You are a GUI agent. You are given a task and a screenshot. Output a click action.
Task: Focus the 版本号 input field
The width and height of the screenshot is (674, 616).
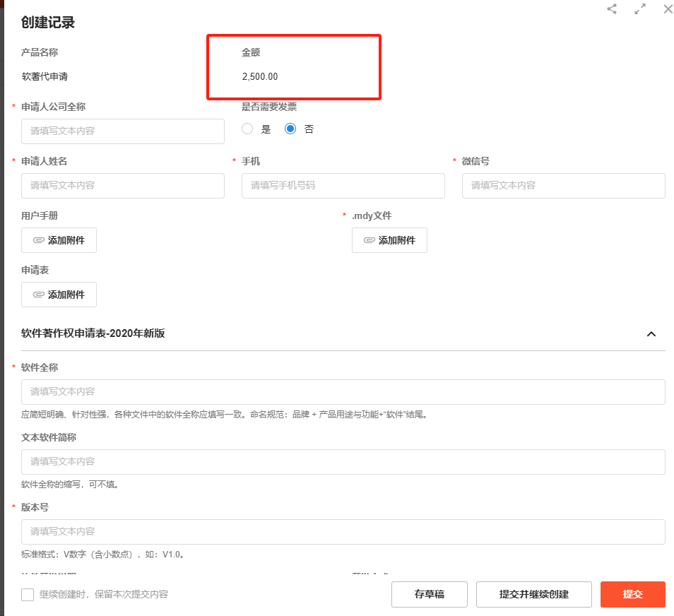(x=343, y=532)
